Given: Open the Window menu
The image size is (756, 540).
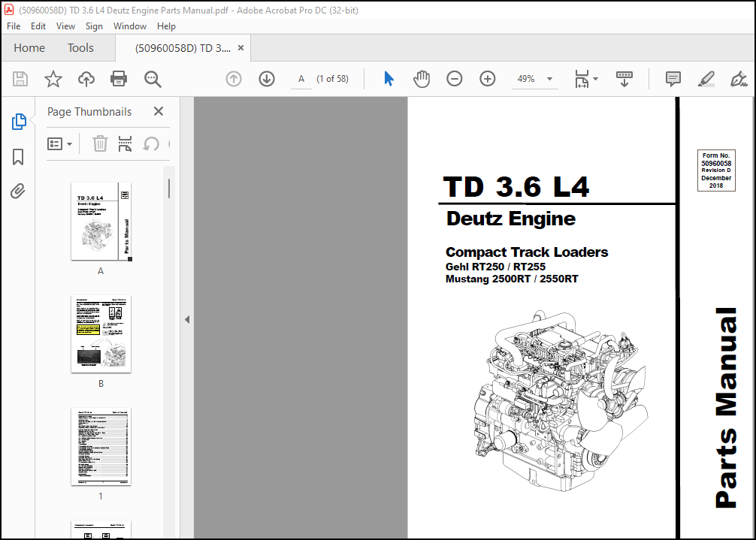Looking at the screenshot, I should 130,26.
